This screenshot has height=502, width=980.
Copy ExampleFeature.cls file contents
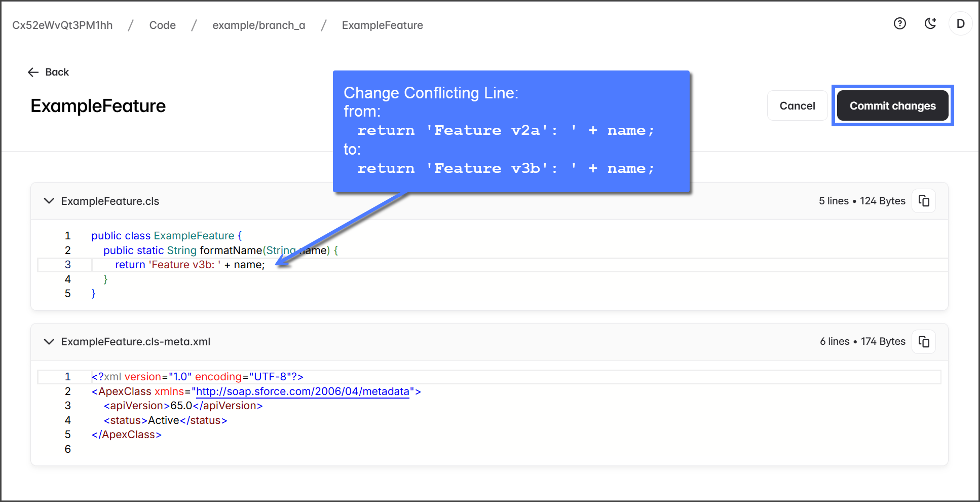(x=924, y=201)
